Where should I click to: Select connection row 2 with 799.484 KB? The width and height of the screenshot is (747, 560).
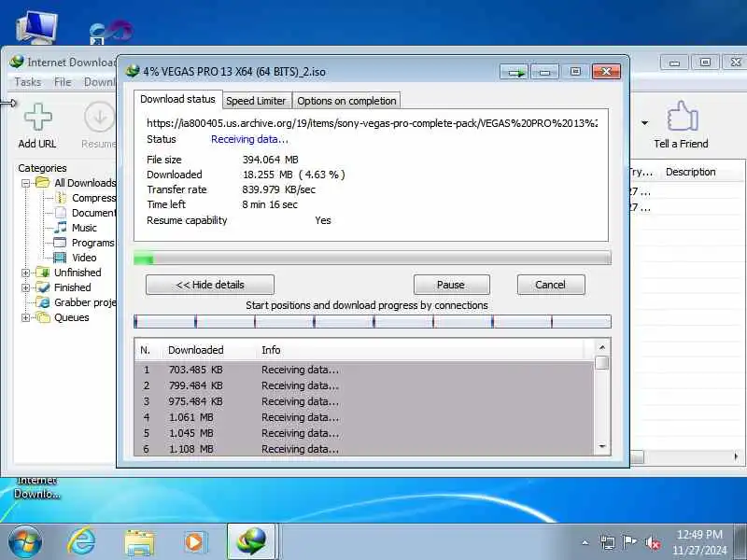click(364, 385)
